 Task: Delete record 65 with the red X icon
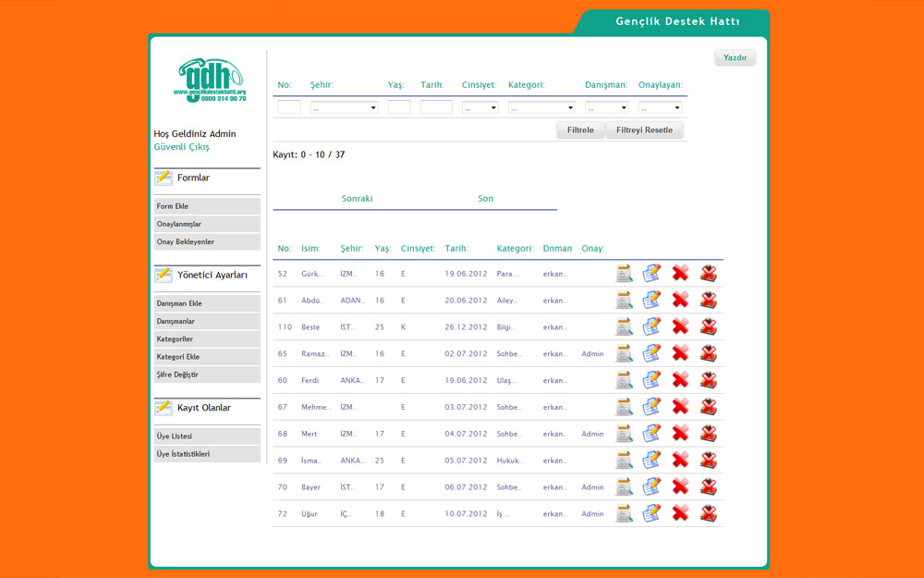pos(681,353)
